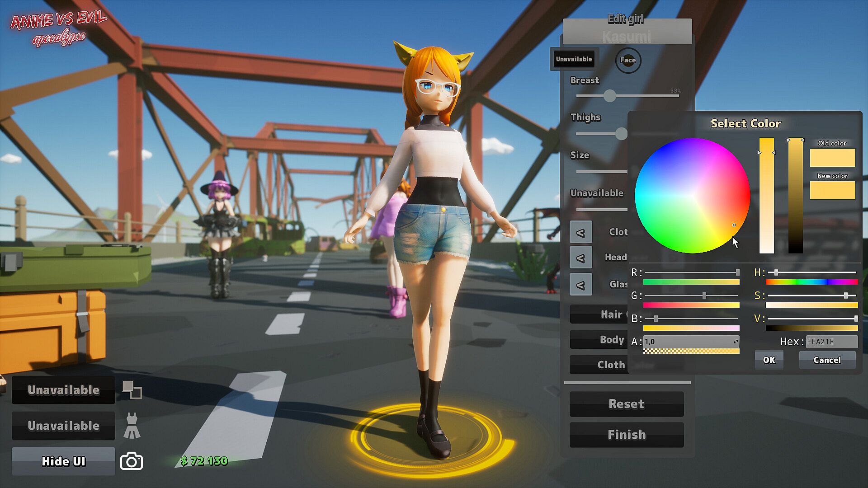Click previous arrow for Clothes row

580,232
